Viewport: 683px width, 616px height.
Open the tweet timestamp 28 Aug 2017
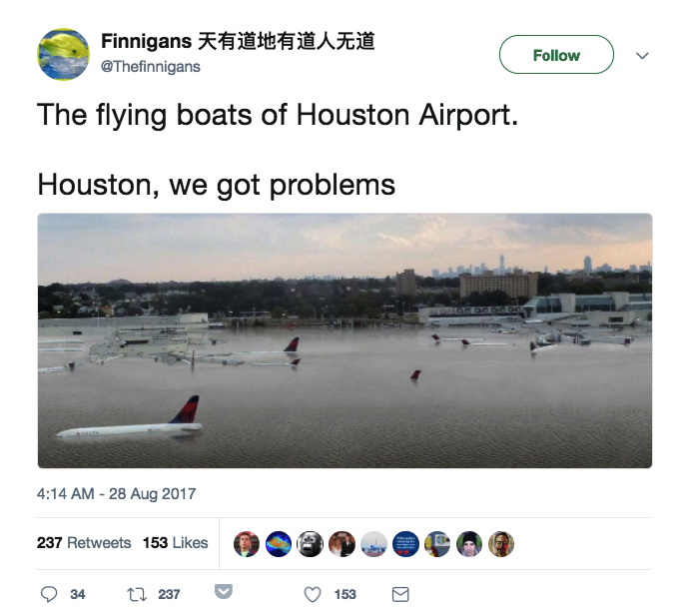pyautogui.click(x=116, y=493)
